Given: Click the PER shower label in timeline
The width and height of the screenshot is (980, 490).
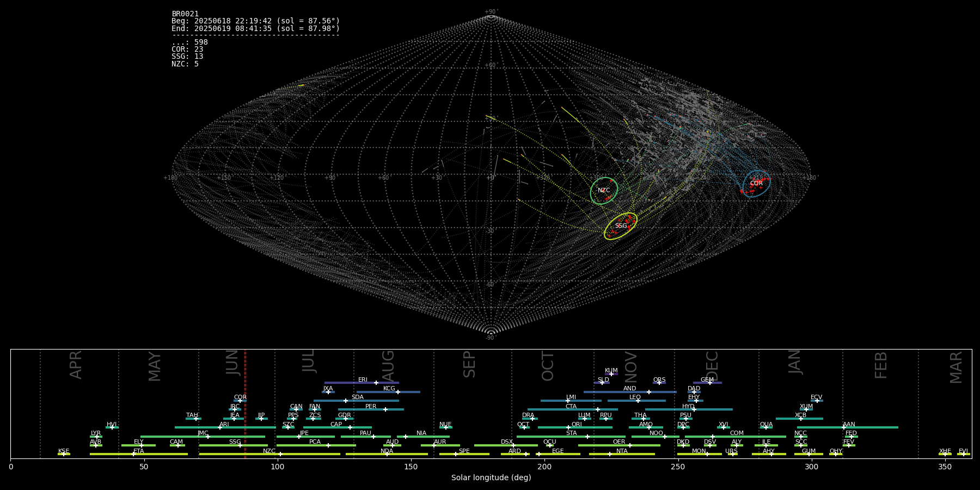Looking at the screenshot, I should 371,407.
